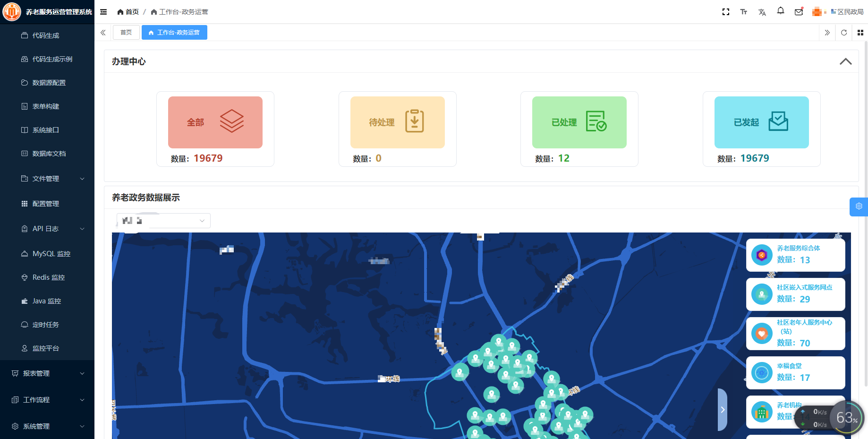Open Redis 监控 menu item

pos(47,277)
